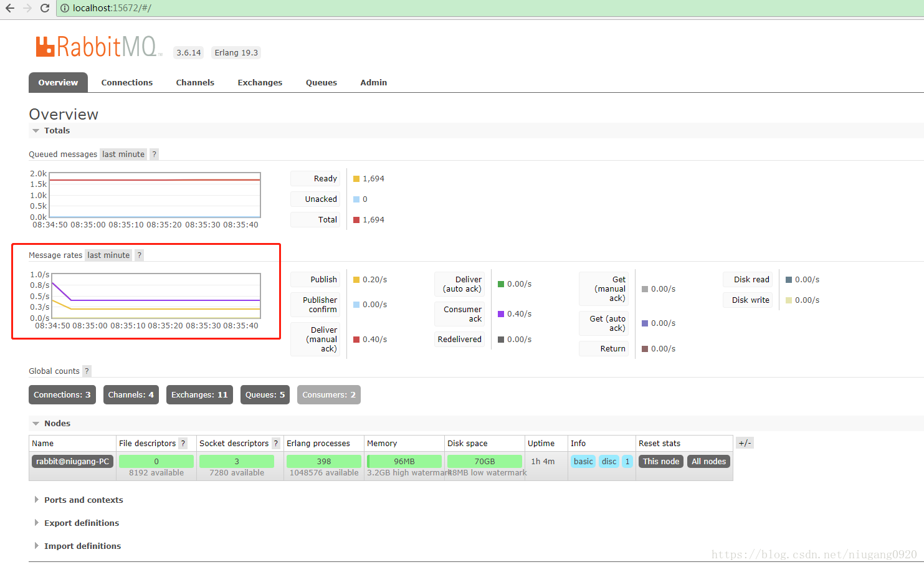Open help for Message rates
Viewport: 924px width, 567px height.
point(140,255)
